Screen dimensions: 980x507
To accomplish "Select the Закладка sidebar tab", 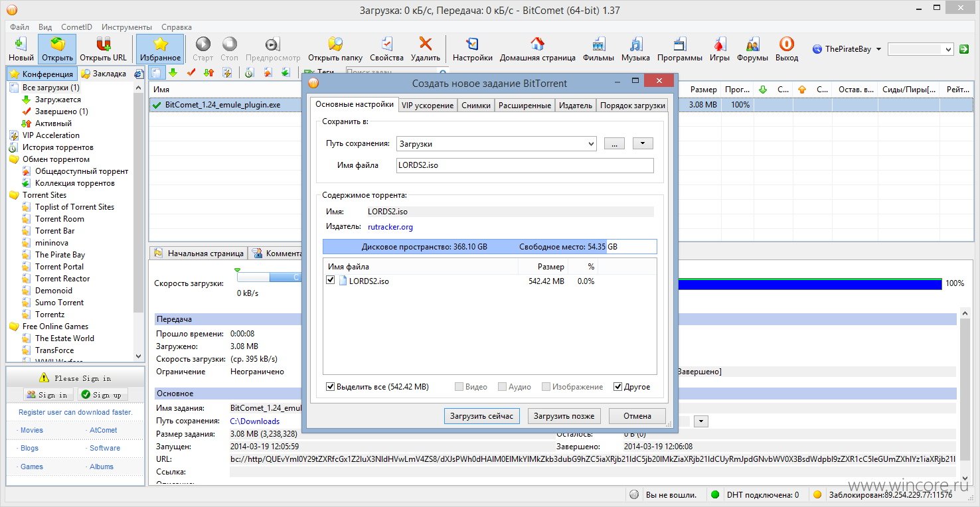I will click(104, 74).
